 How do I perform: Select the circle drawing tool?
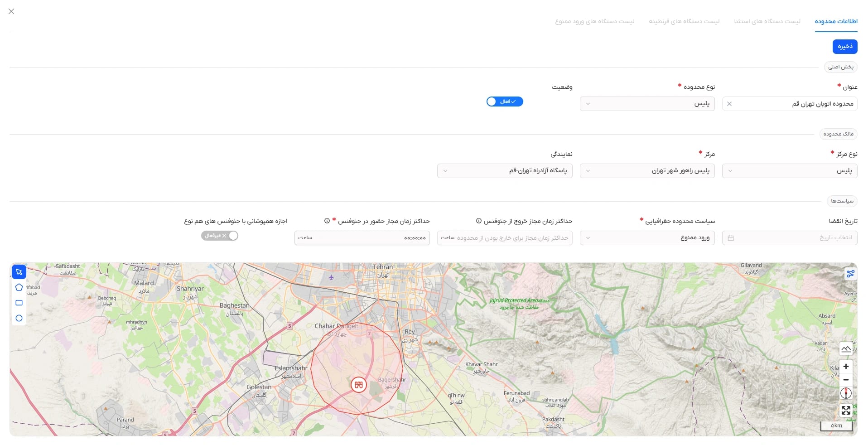19,318
